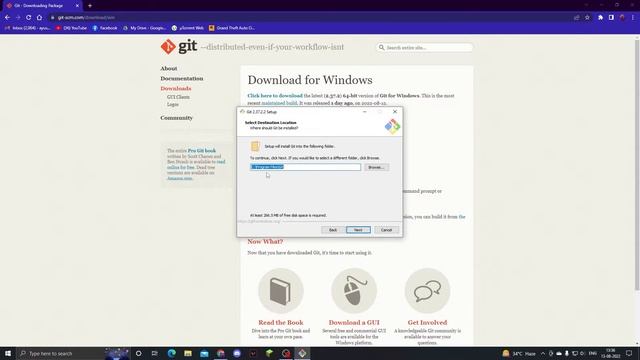The image size is (640, 360).
Task: Open the Downloads section link
Action: tap(176, 89)
